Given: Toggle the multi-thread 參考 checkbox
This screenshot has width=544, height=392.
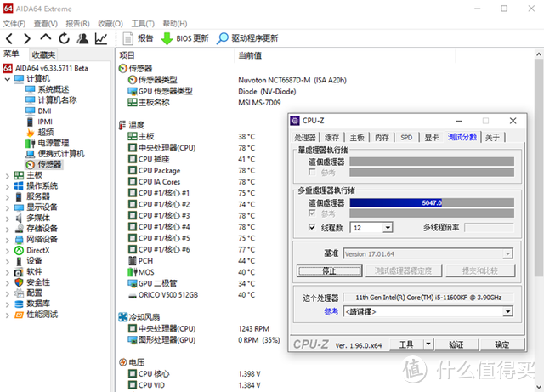Looking at the screenshot, I should (x=312, y=213).
